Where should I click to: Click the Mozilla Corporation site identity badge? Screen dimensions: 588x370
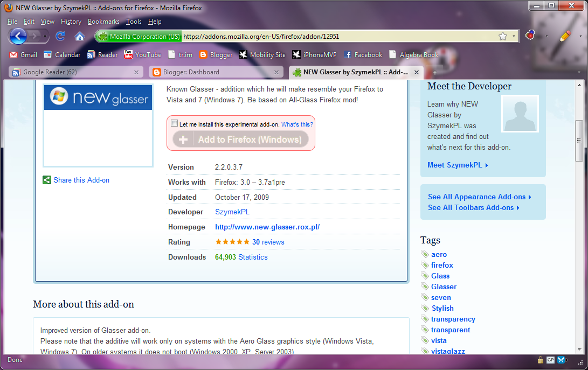(x=139, y=37)
